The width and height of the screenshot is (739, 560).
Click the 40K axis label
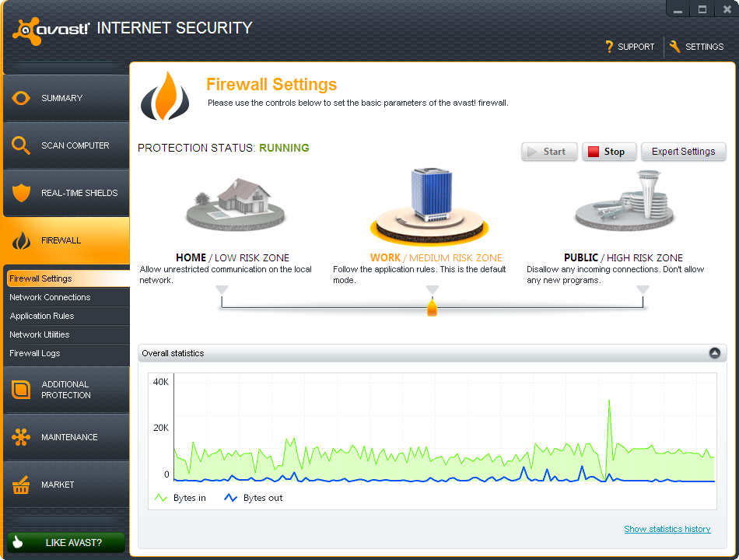161,382
